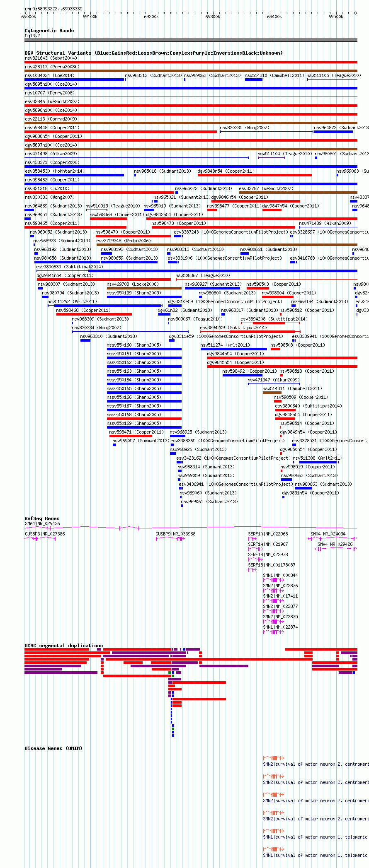
Task: Select gene SMN2|NM_022876
Action: 280,586
